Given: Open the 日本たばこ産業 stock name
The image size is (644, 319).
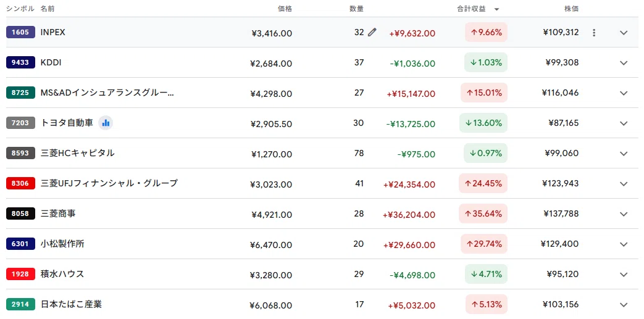Looking at the screenshot, I should (x=71, y=304).
